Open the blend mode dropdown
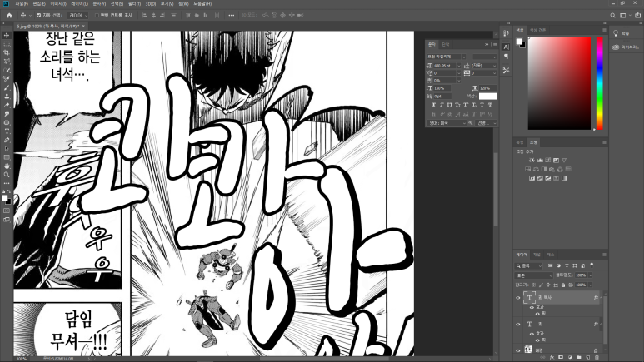The width and height of the screenshot is (644, 362). pyautogui.click(x=534, y=275)
